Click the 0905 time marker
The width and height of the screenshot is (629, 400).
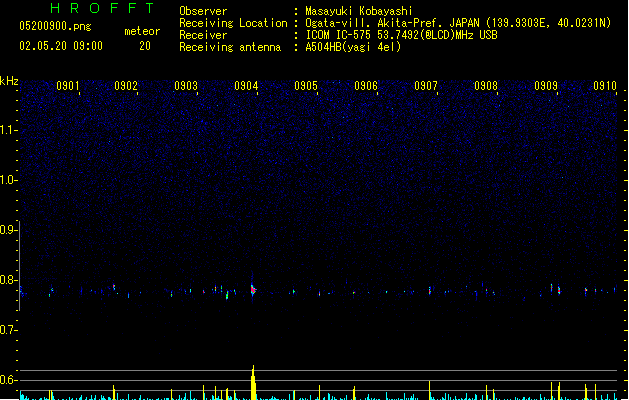[x=306, y=86]
